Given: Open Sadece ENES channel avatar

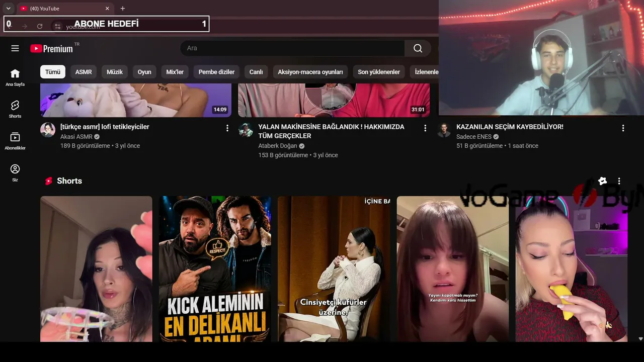Looking at the screenshot, I should [444, 130].
